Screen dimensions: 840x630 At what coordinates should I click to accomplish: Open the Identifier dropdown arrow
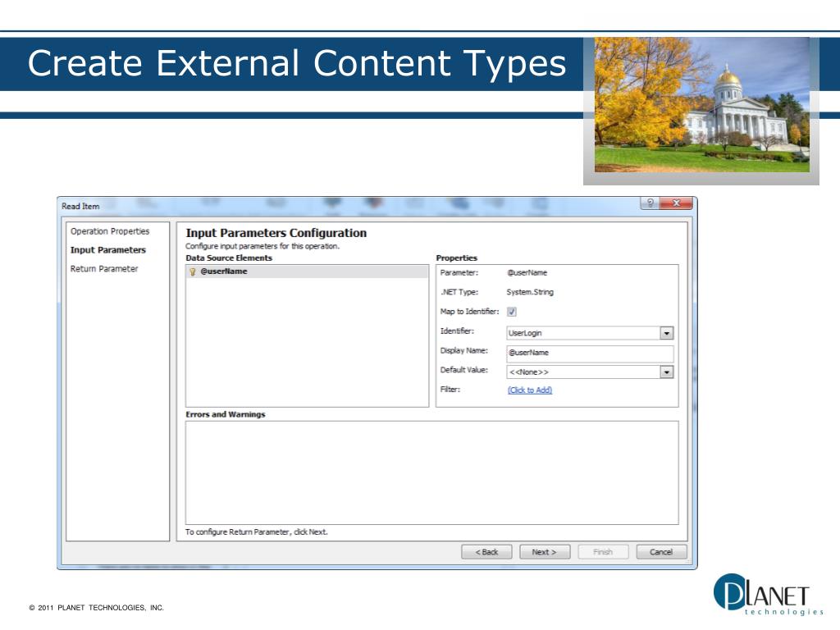(x=666, y=333)
